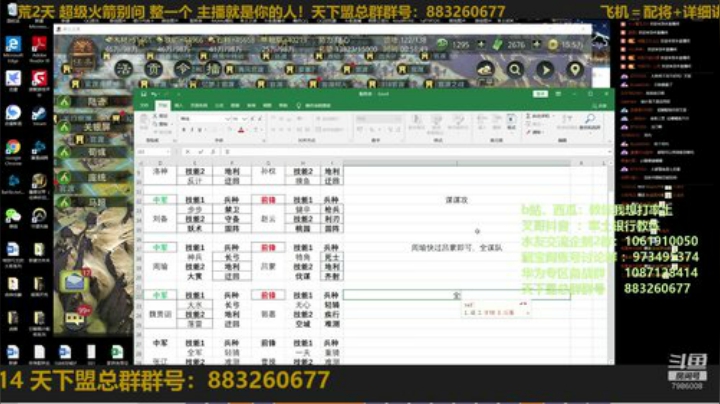The width and height of the screenshot is (720, 404).
Task: Click the red font color A icon
Action: (241, 130)
